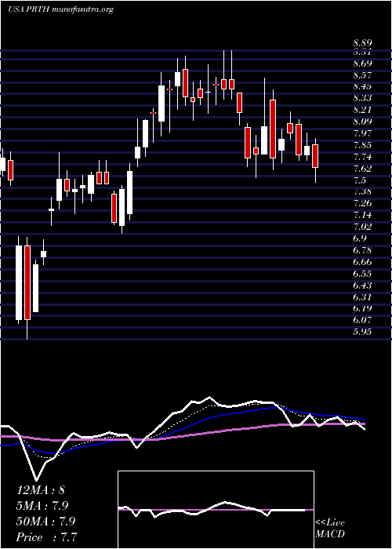The image size is (392, 549).
Task: Click the 8.69 price axis label
Action: tap(362, 64)
